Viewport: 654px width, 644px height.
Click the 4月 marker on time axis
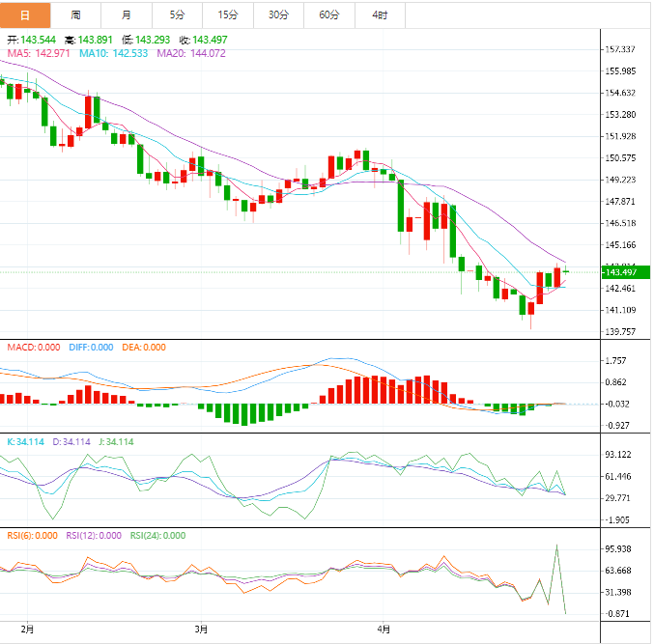coord(384,629)
